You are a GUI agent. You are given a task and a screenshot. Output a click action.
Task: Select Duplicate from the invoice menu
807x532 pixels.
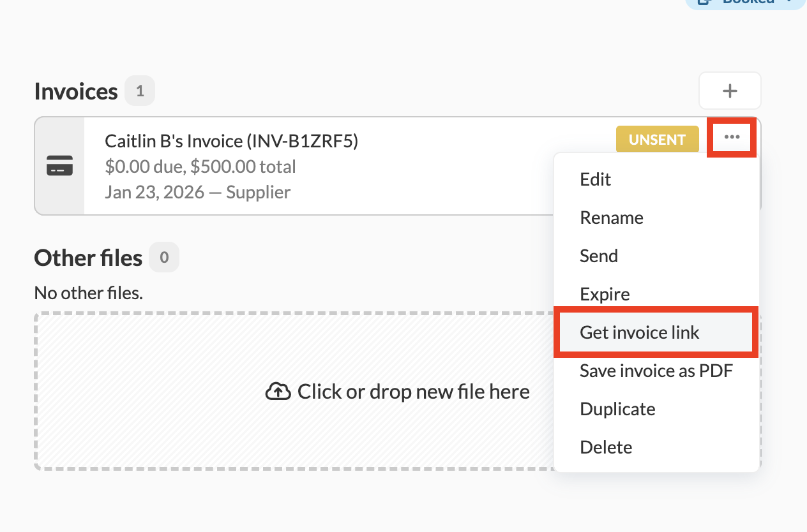pos(617,409)
